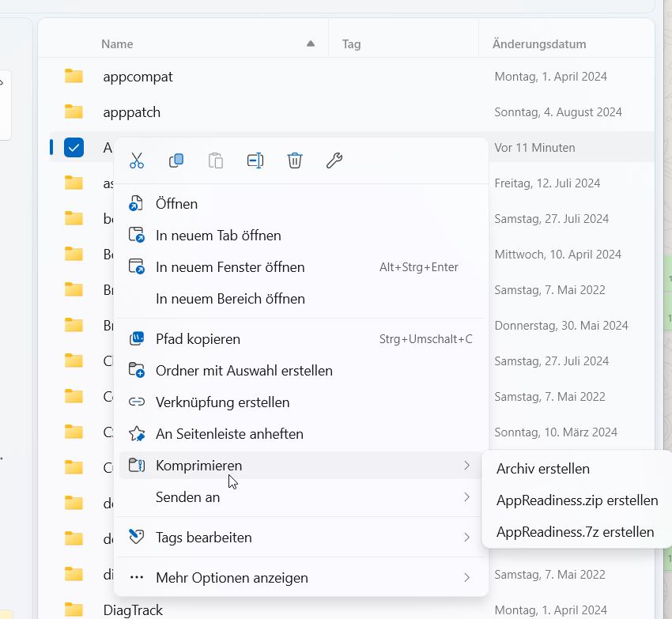Cut the selected item with scissors icon
672x619 pixels.
[137, 160]
